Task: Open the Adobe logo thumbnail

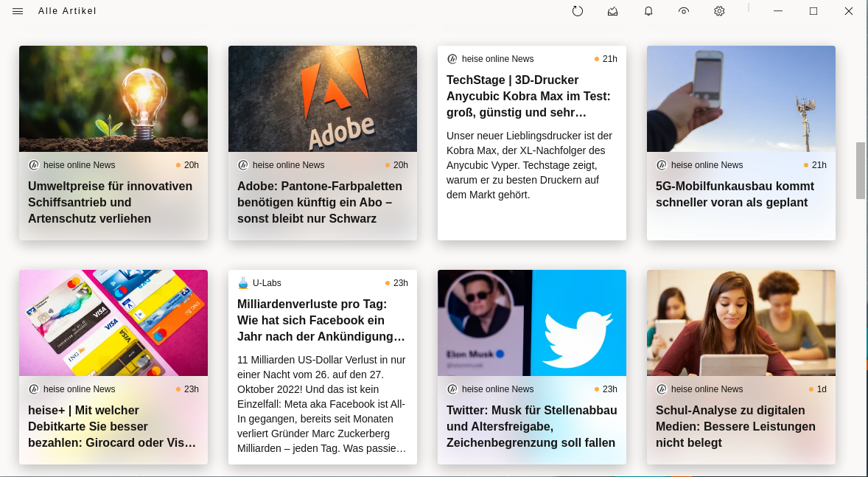Action: (323, 99)
